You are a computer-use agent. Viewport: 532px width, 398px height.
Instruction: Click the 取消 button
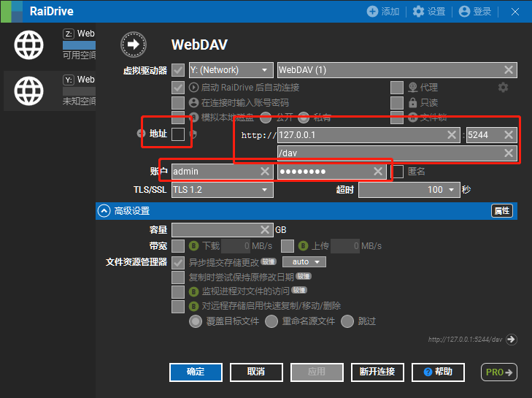[256, 372]
